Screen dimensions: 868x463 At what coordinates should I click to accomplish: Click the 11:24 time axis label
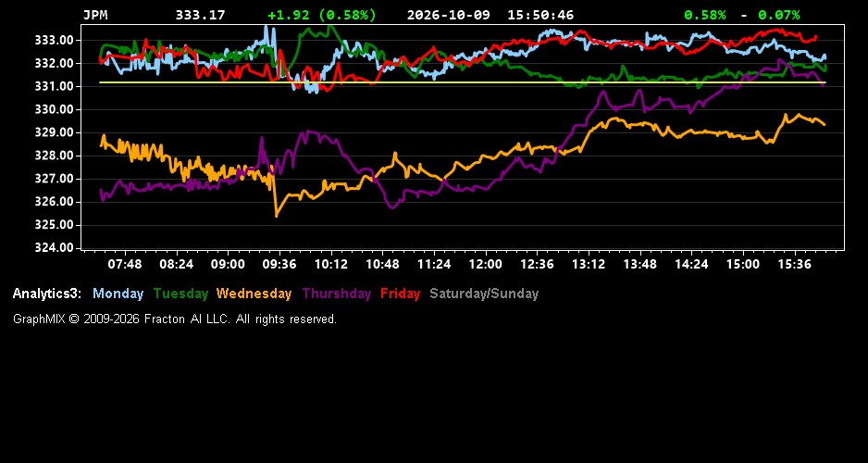click(434, 265)
